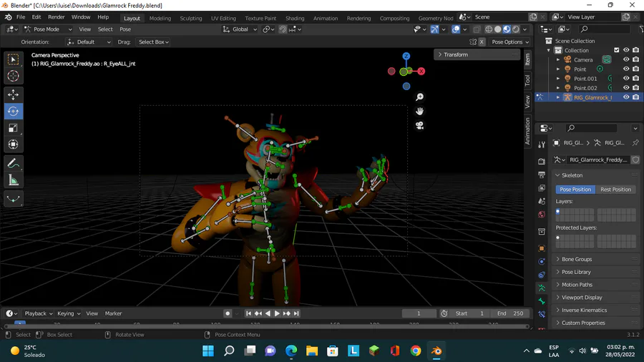This screenshot has height=362, width=644.
Task: Open the Playback popover
Action: click(x=38, y=313)
